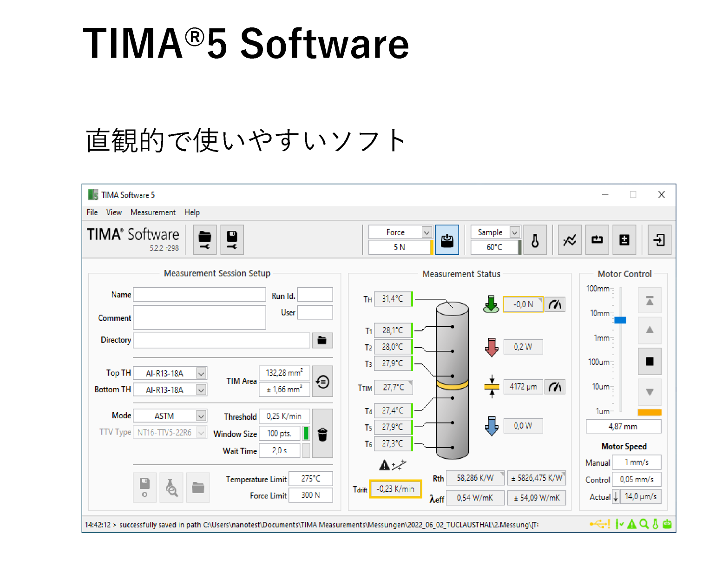Click the green magnifier icon in status bar
This screenshot has width=728, height=581.
click(643, 524)
